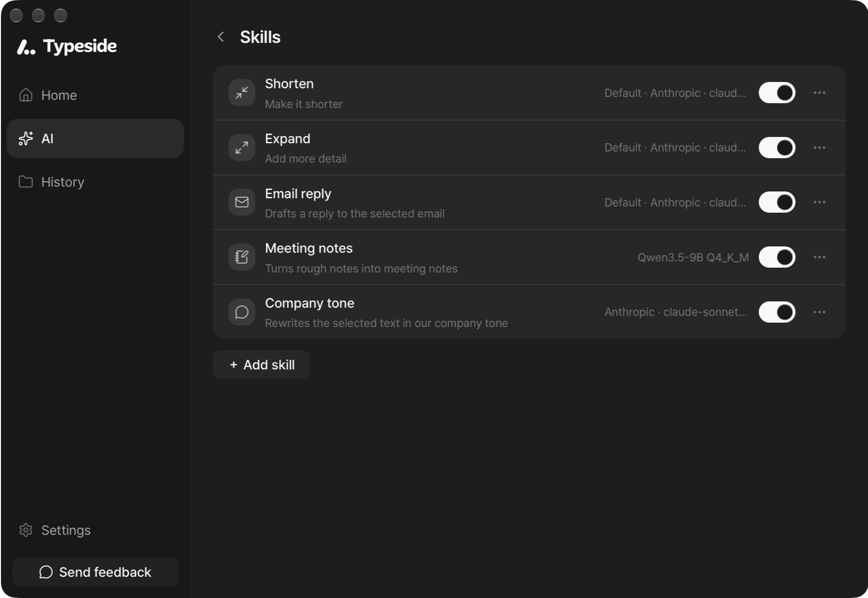
Task: Open more options for Email reply skill
Action: 819,202
